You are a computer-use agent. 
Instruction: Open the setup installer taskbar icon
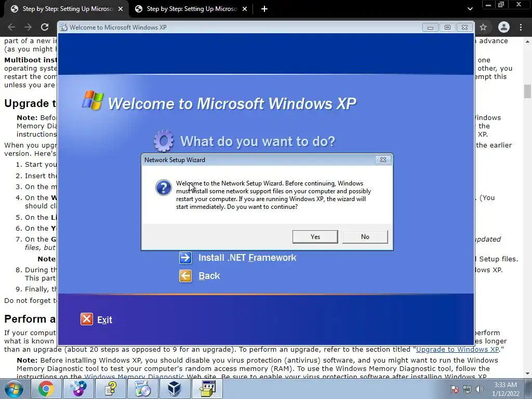(207, 389)
